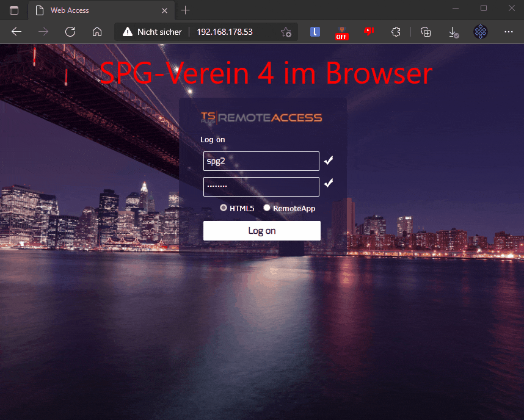This screenshot has height=420, width=524.
Task: Open a new tab with plus button
Action: (x=186, y=10)
